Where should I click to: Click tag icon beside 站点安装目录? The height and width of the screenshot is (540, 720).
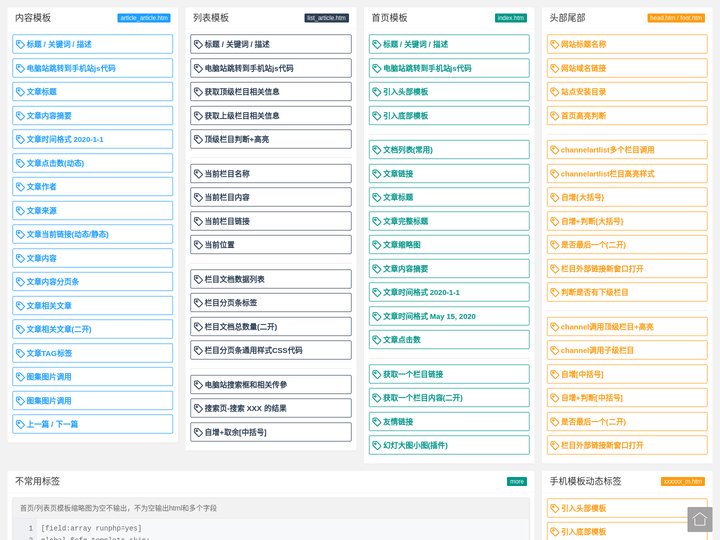point(555,92)
